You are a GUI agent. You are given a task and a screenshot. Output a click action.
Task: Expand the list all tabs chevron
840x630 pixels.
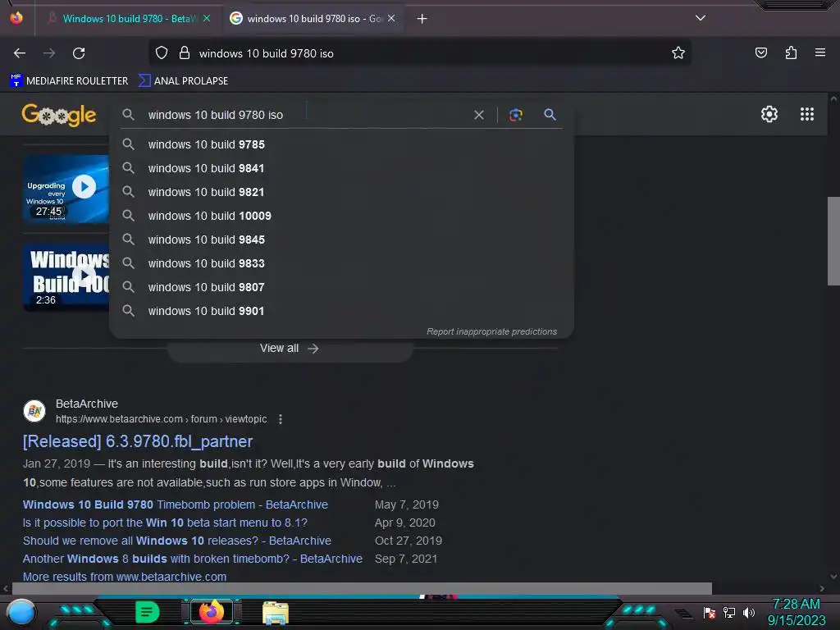pos(701,18)
